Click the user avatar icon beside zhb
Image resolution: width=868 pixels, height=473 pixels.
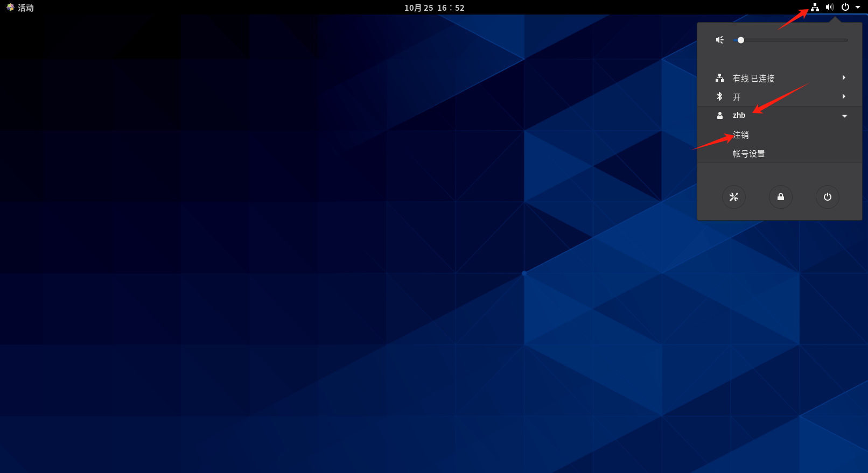[x=719, y=115]
